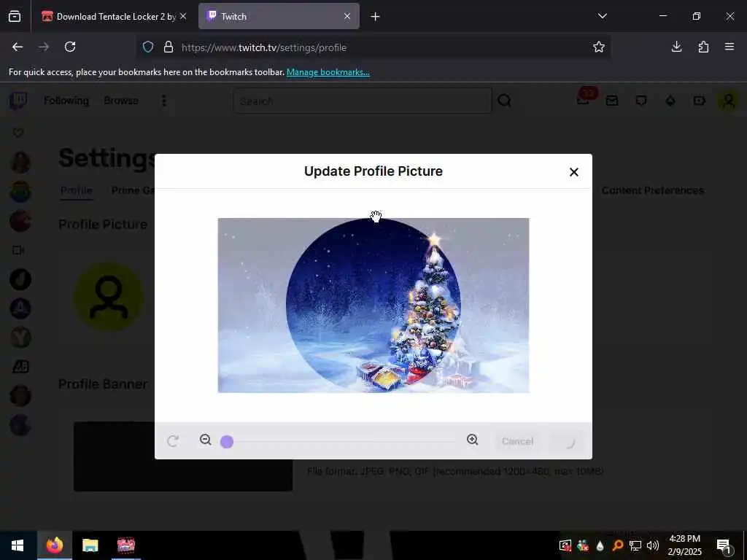The image size is (747, 560).
Task: Open the Windows notification center
Action: pos(724,546)
